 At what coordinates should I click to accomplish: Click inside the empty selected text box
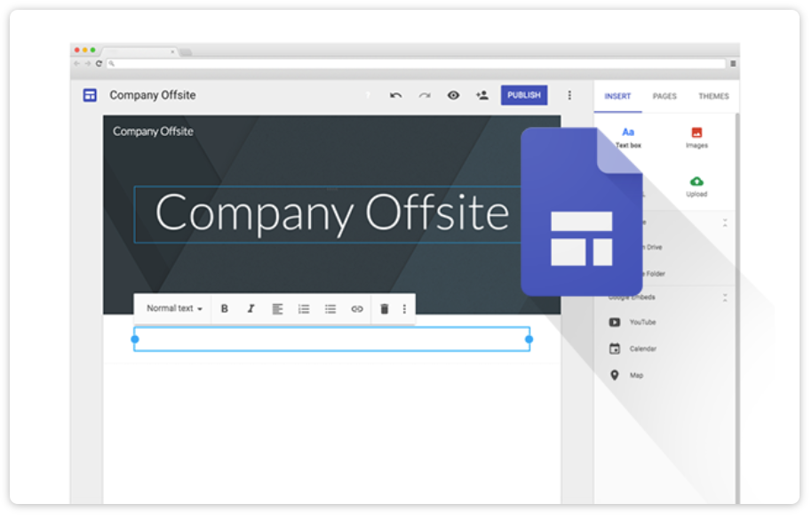coord(331,340)
